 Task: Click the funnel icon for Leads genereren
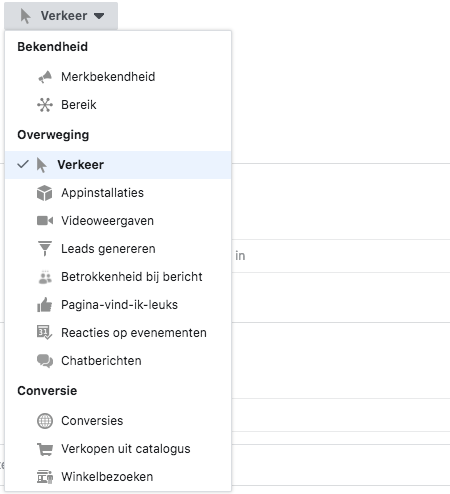45,249
